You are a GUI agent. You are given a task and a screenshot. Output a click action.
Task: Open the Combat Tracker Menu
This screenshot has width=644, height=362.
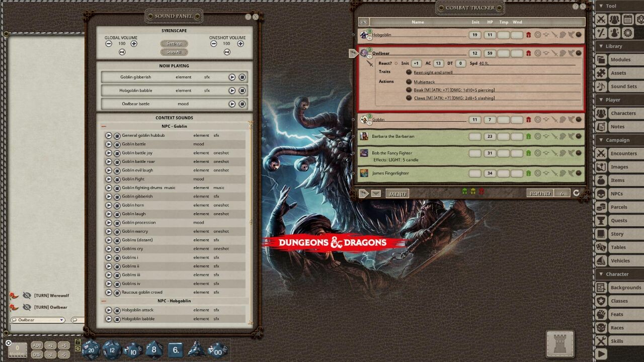click(x=397, y=194)
